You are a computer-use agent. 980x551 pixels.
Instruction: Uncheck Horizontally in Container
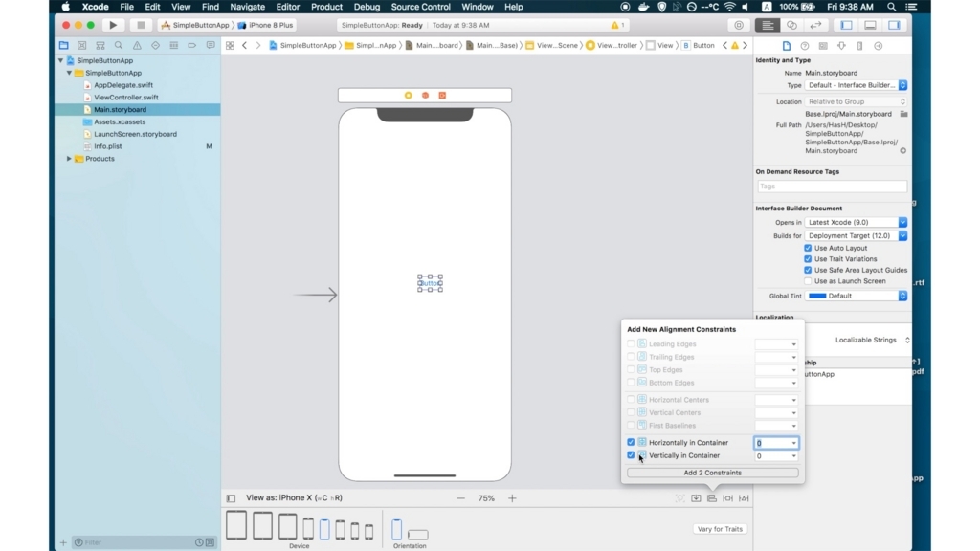[x=631, y=442]
